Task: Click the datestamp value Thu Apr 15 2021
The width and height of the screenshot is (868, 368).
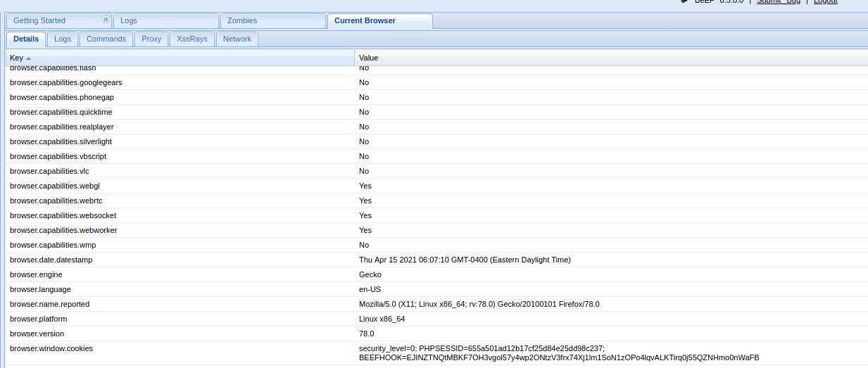Action: coord(465,260)
